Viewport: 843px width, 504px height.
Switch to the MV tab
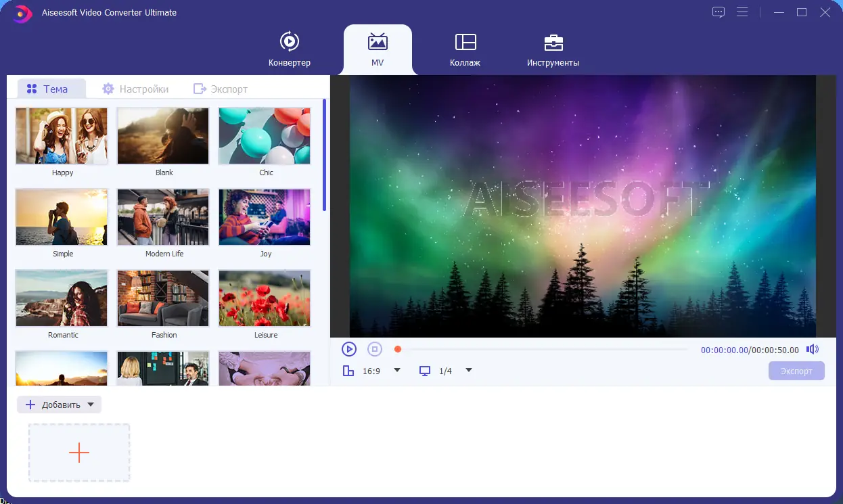(x=378, y=49)
